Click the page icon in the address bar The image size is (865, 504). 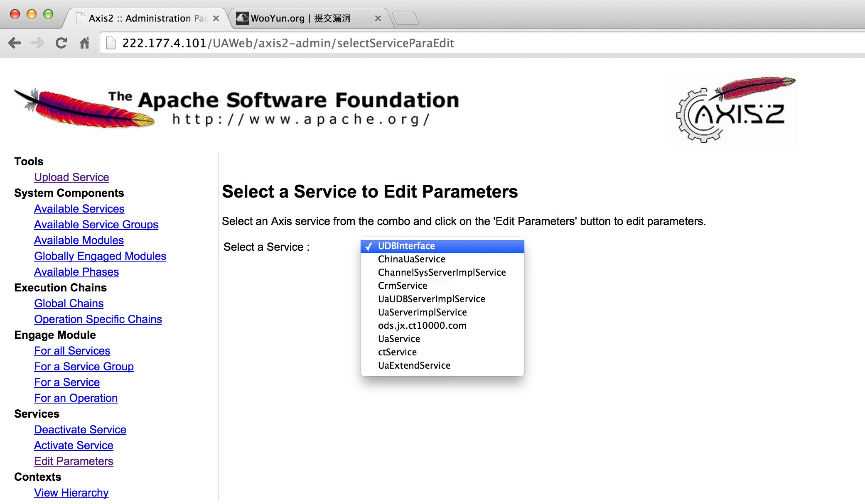click(x=111, y=43)
